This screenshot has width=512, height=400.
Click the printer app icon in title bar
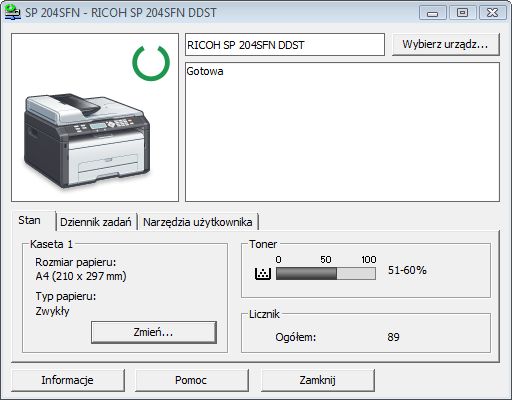(x=13, y=13)
